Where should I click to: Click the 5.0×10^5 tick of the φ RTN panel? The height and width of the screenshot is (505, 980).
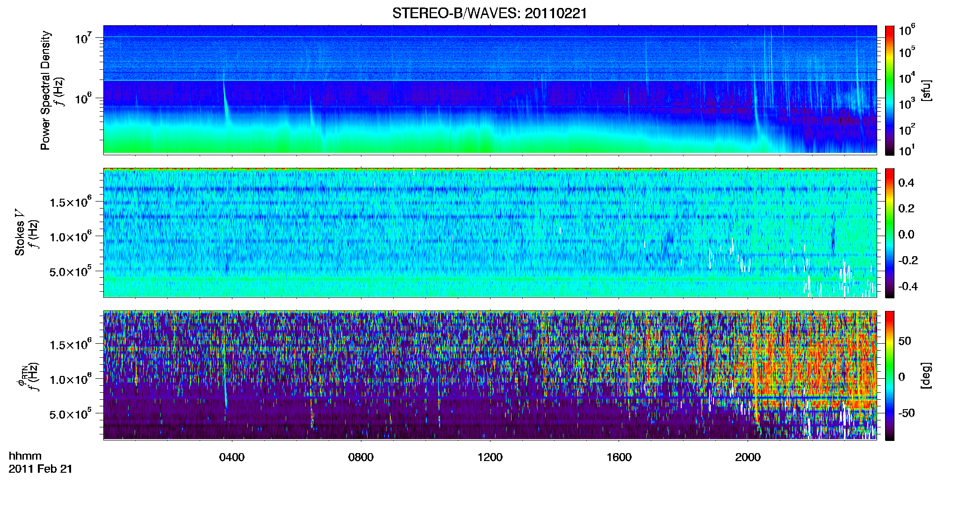71,414
